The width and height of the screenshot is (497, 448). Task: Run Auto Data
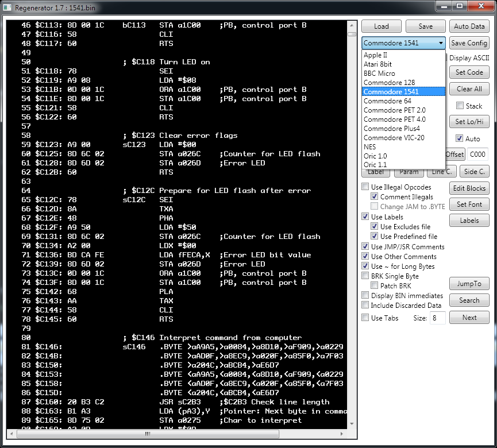click(469, 26)
